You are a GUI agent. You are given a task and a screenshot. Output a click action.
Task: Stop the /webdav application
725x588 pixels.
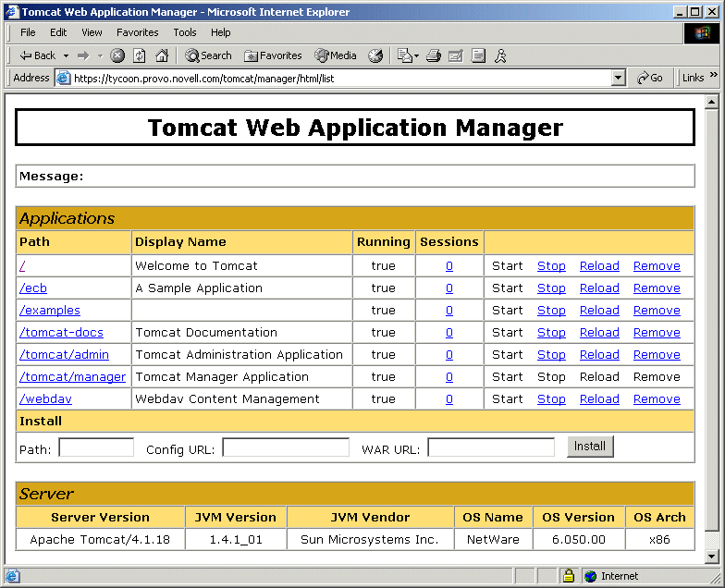(551, 399)
